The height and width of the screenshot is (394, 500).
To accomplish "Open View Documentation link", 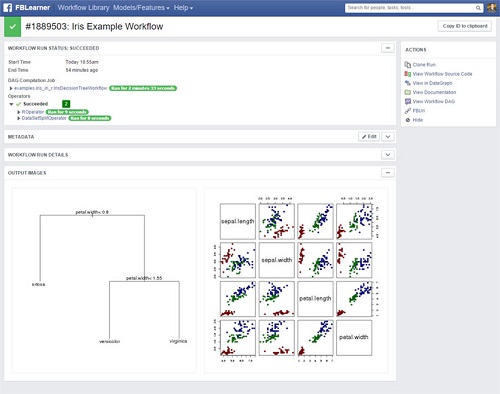I will pos(434,92).
